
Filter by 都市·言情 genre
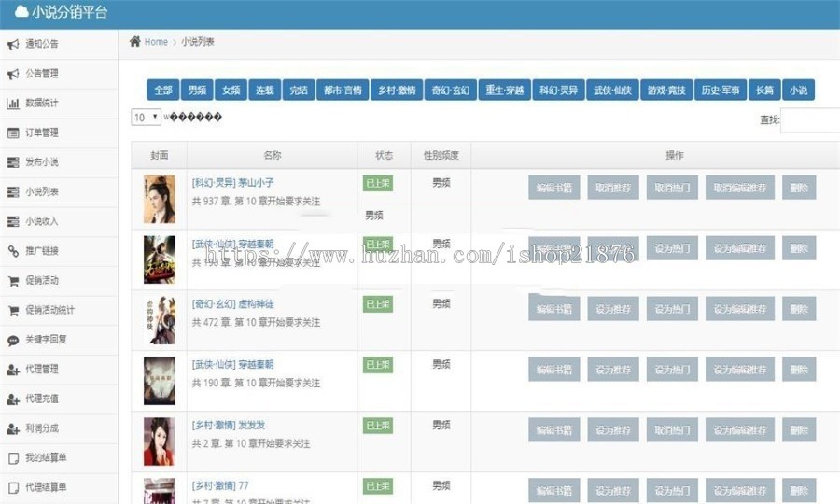tap(343, 90)
